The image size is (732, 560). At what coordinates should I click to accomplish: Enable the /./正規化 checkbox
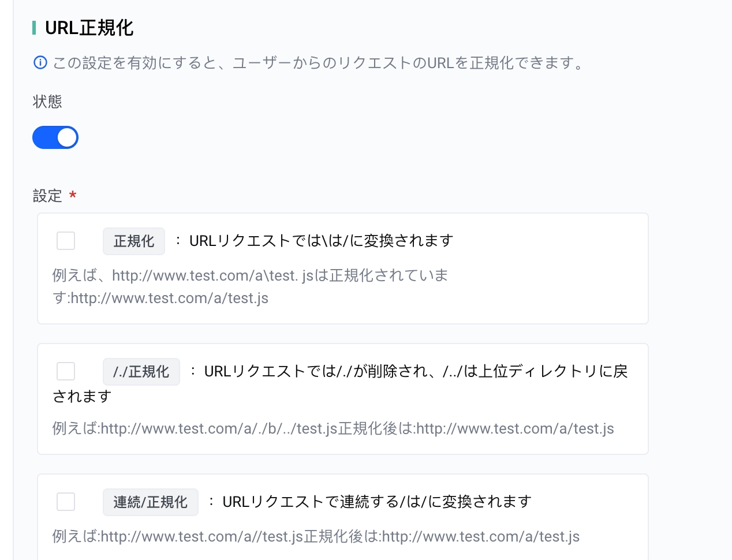click(x=66, y=371)
